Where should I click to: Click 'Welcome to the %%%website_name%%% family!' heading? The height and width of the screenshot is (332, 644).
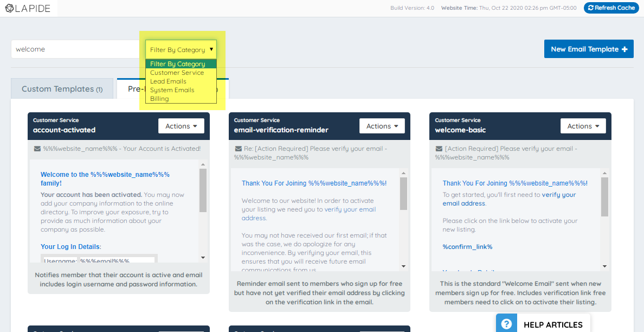(x=105, y=178)
